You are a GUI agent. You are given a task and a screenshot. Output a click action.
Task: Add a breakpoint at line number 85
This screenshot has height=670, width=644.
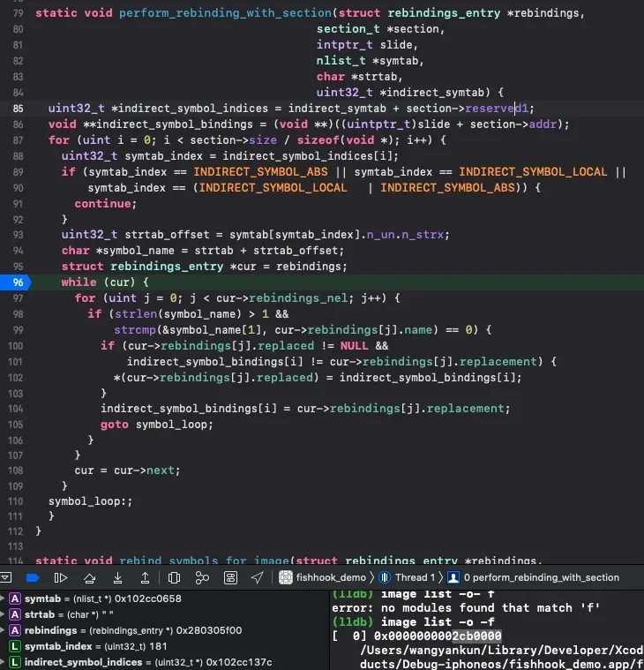[x=18, y=109]
